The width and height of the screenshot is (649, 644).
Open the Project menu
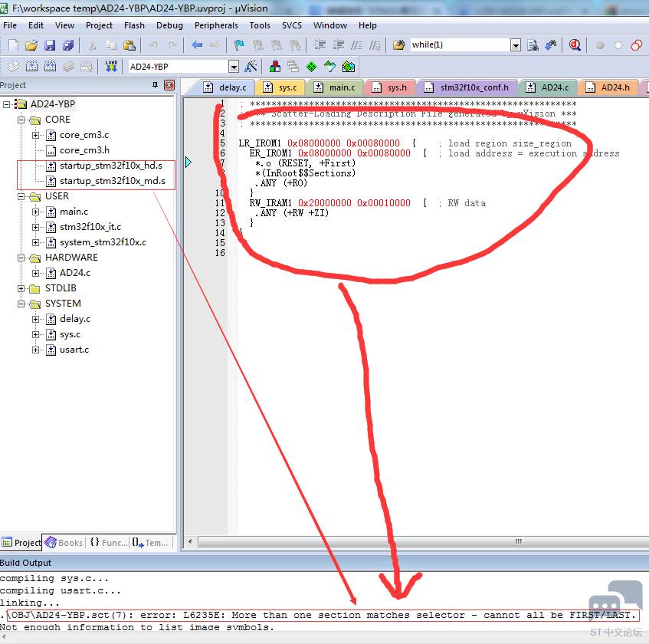pyautogui.click(x=99, y=25)
